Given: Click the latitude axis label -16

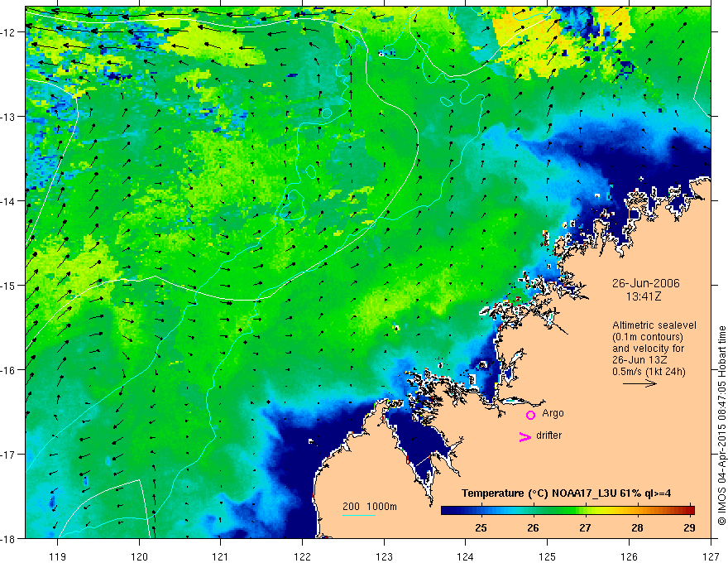Looking at the screenshot, I should point(8,370).
